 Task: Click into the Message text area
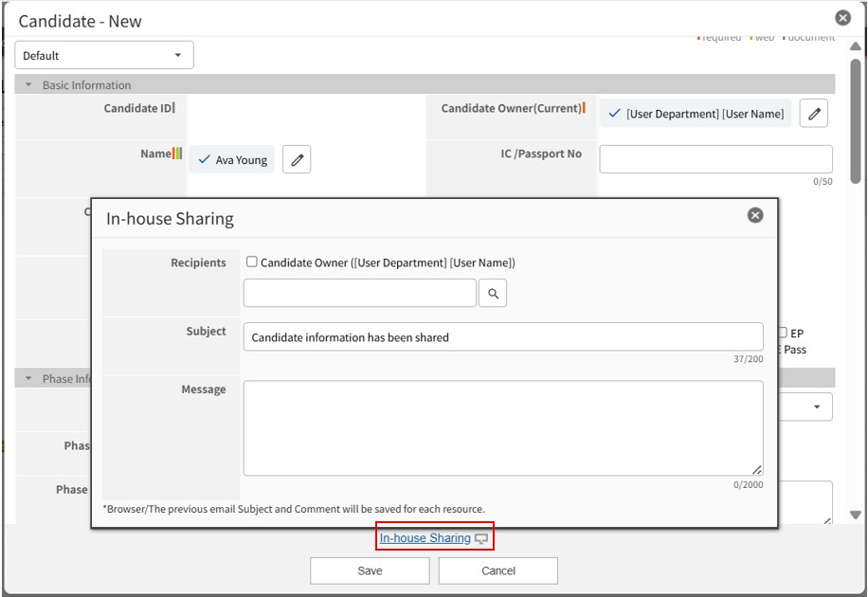pyautogui.click(x=502, y=428)
